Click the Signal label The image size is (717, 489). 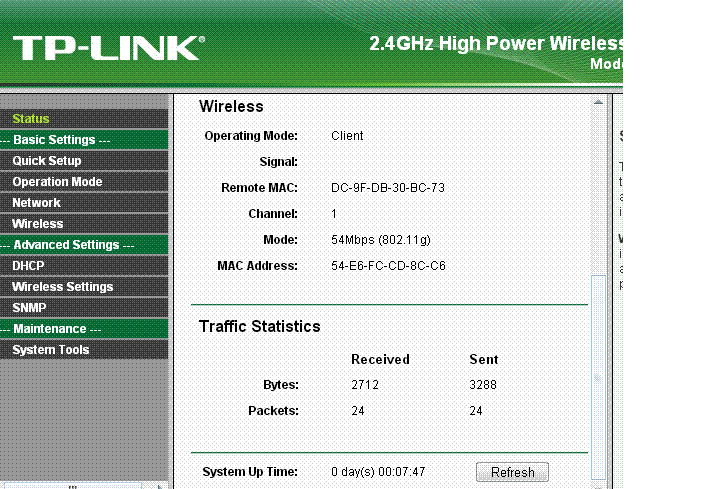(278, 162)
